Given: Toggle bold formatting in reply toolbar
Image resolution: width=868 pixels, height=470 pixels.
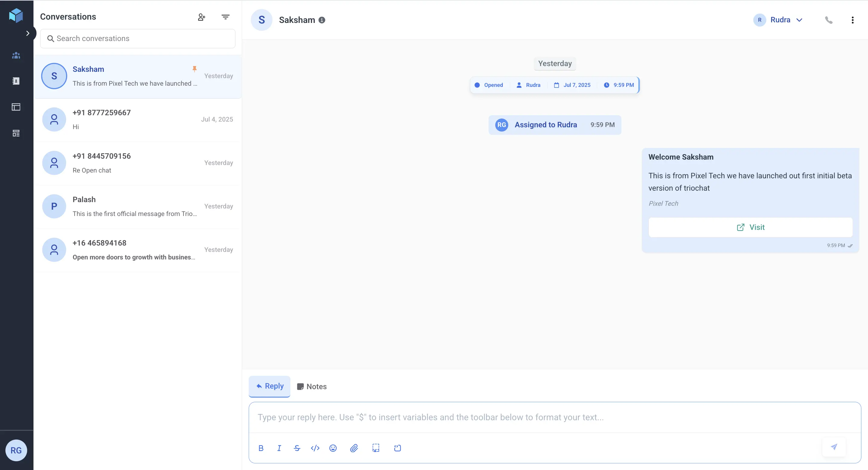Looking at the screenshot, I should (261, 448).
